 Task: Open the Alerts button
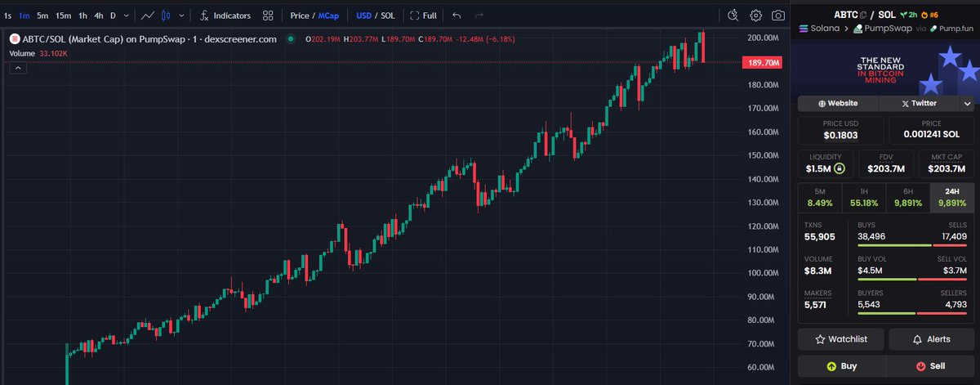pyautogui.click(x=932, y=339)
